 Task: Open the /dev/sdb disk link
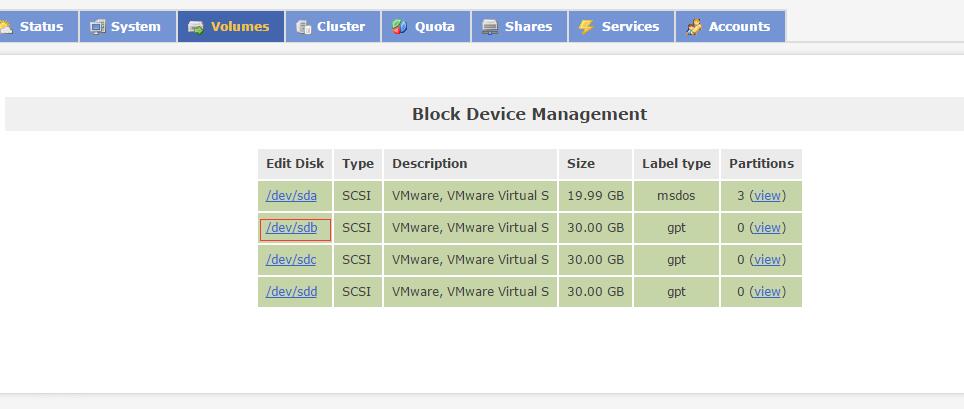(x=291, y=228)
